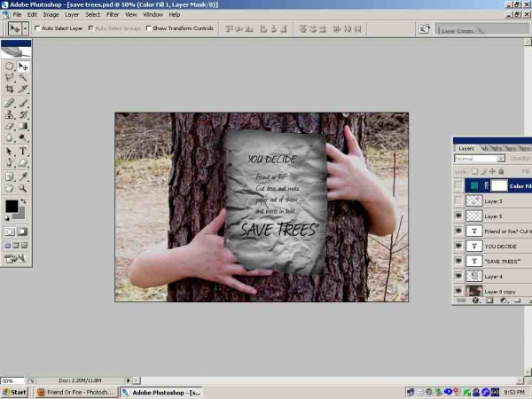
Task: Click the zoom percentage field
Action: pos(12,380)
